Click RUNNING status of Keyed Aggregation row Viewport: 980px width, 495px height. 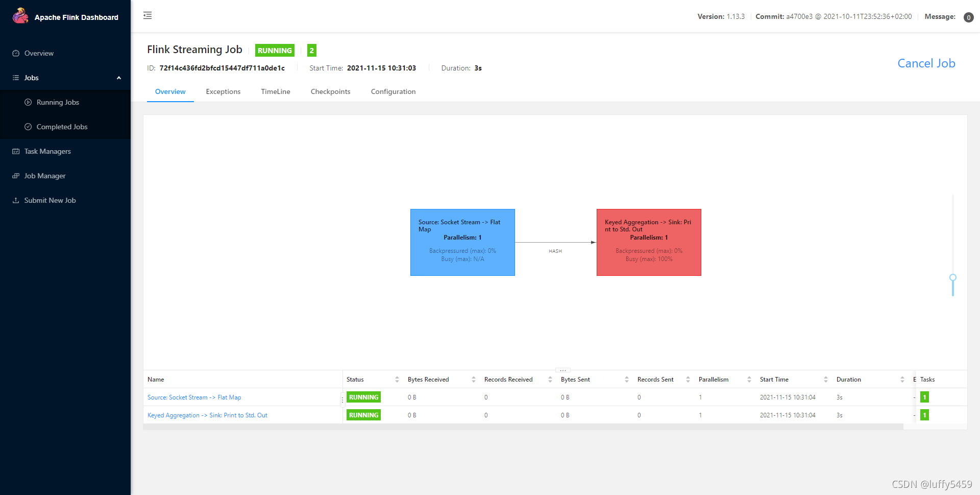tap(363, 415)
